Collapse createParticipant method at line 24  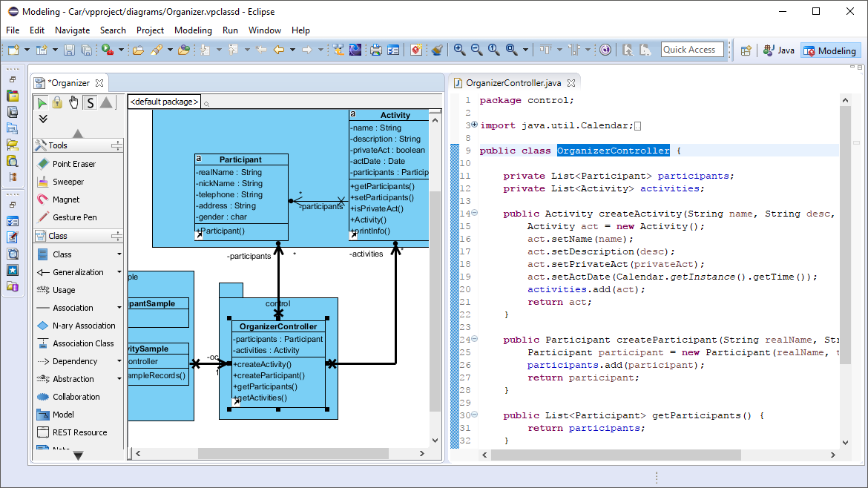474,339
